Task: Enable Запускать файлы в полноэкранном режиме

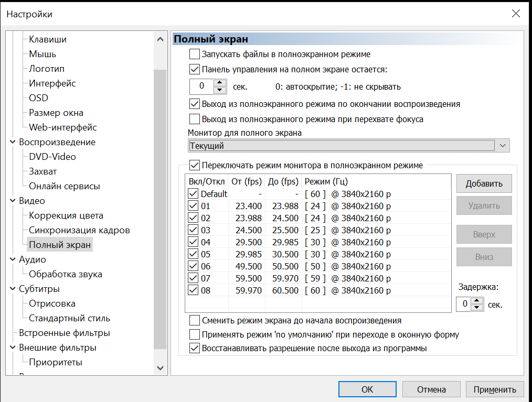Action: pyautogui.click(x=195, y=54)
